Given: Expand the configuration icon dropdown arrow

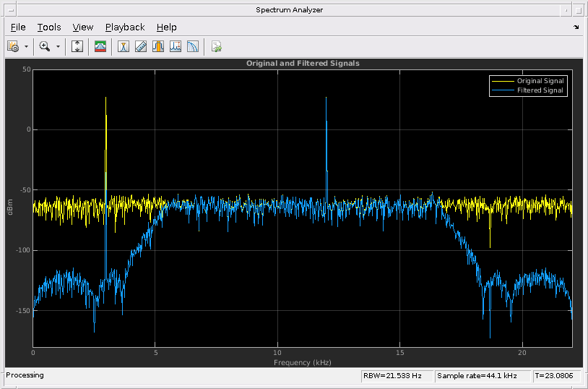Looking at the screenshot, I should point(26,46).
